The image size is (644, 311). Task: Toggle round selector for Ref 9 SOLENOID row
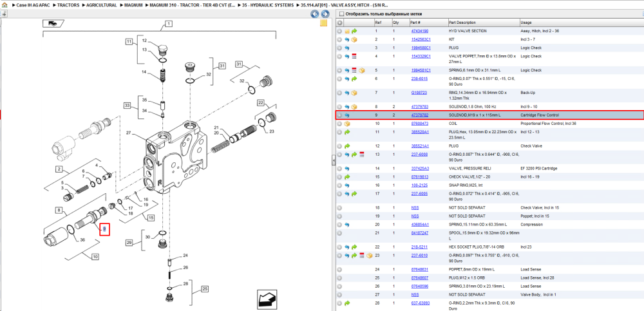339,115
